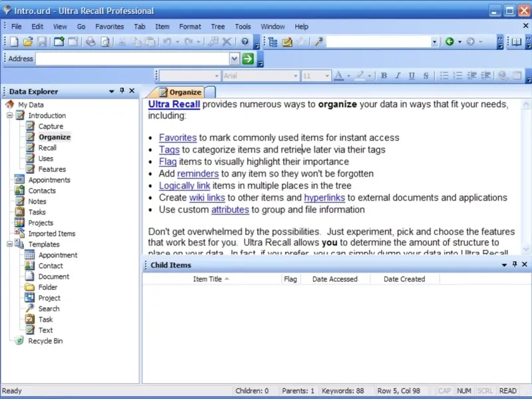Toggle numbered list formatting
The image size is (532, 399).
(x=458, y=76)
